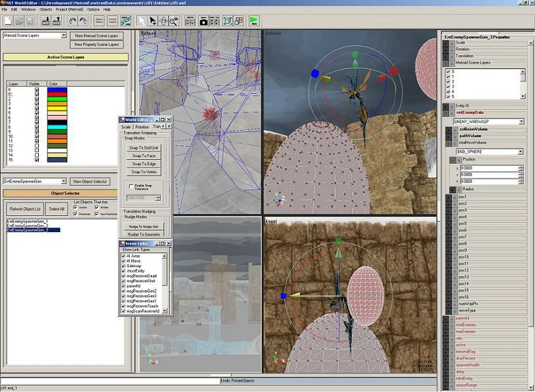Click the Select All button
535x392 pixels.
click(x=57, y=208)
